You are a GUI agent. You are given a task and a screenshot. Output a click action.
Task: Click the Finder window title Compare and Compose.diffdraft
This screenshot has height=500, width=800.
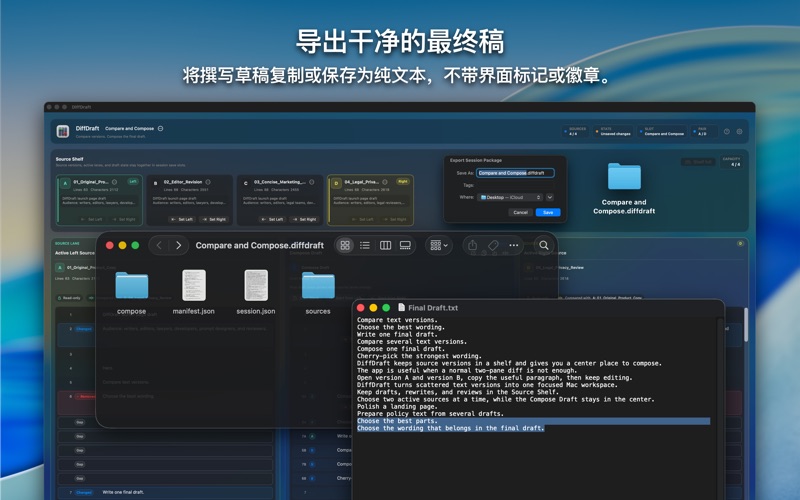click(260, 245)
